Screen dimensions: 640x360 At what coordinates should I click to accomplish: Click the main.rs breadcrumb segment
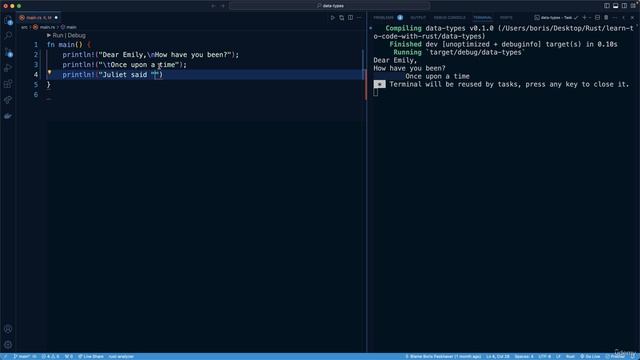(x=47, y=27)
